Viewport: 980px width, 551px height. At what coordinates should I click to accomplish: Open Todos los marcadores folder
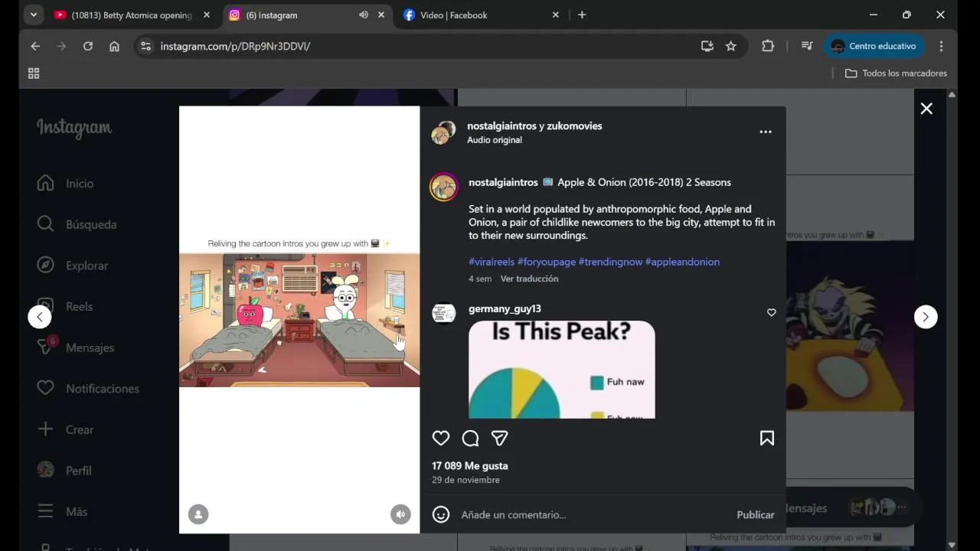(x=896, y=73)
